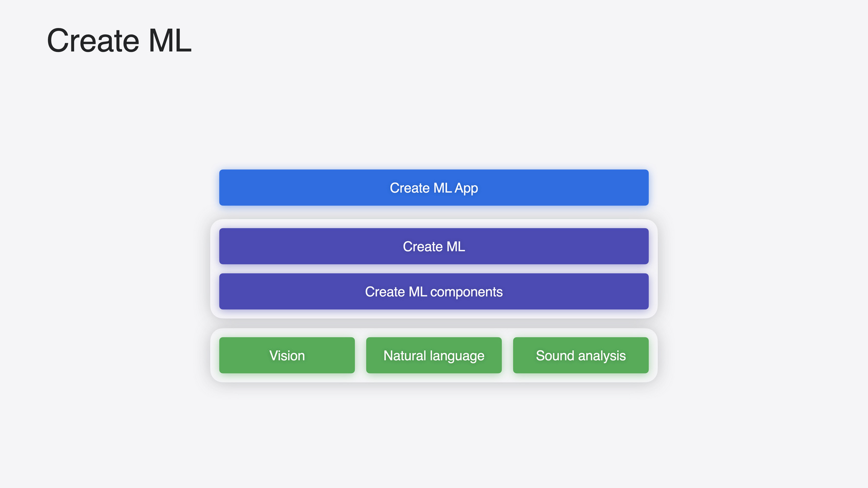This screenshot has width=868, height=488.
Task: Click the word App in the blue bar
Action: 466,188
